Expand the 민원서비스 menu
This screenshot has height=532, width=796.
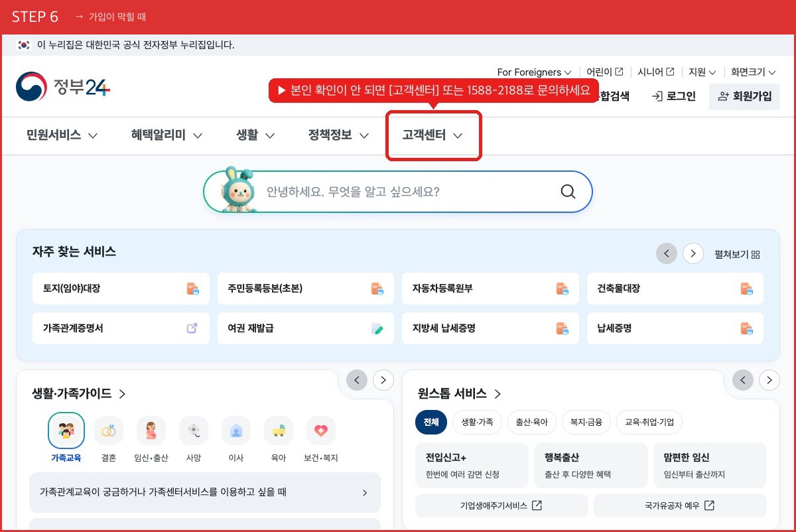[x=62, y=135]
